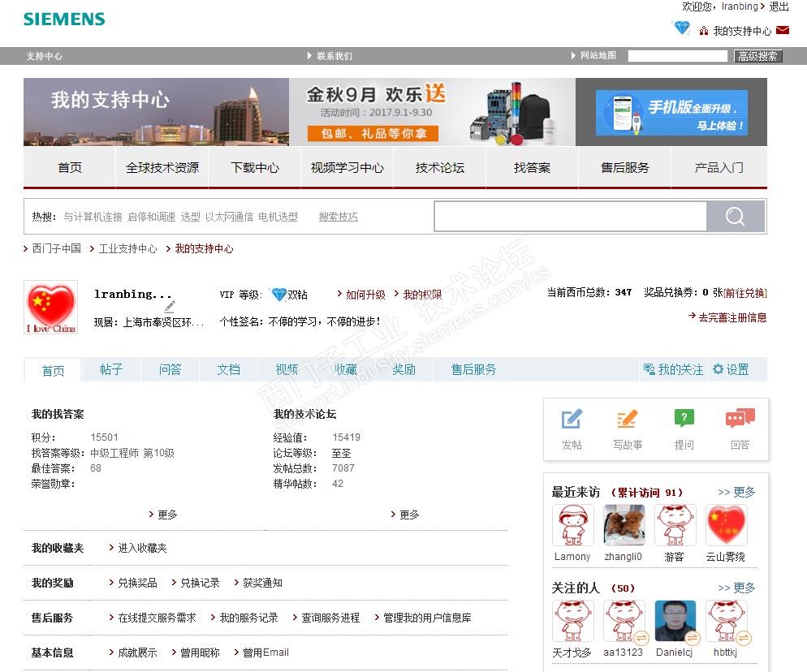Click 兑换奖品 link

[x=137, y=583]
